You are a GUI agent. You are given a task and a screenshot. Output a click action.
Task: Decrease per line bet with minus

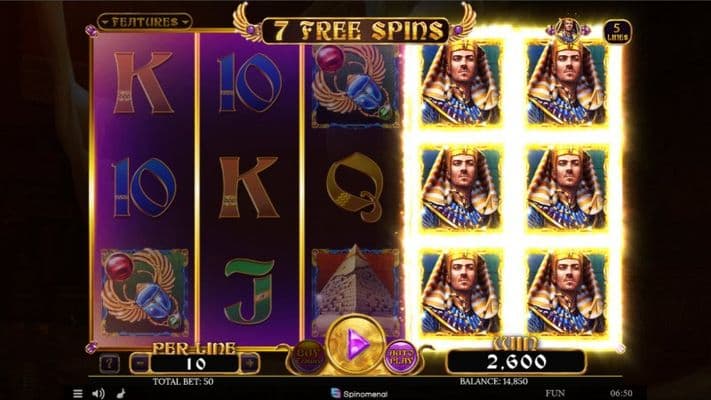click(x=140, y=363)
